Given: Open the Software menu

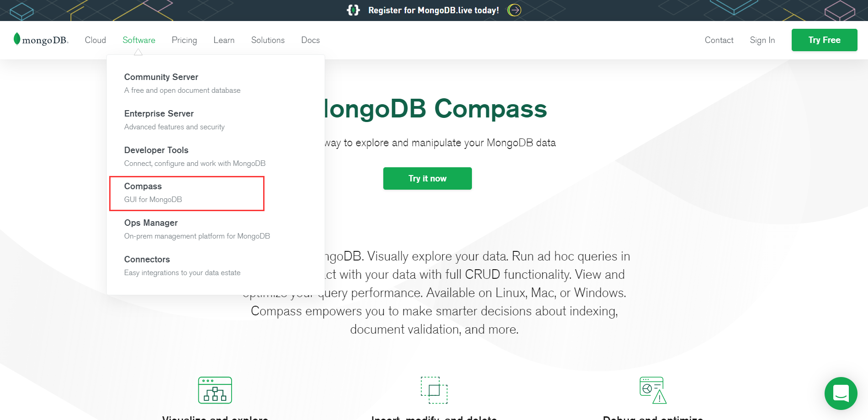Looking at the screenshot, I should pyautogui.click(x=139, y=40).
